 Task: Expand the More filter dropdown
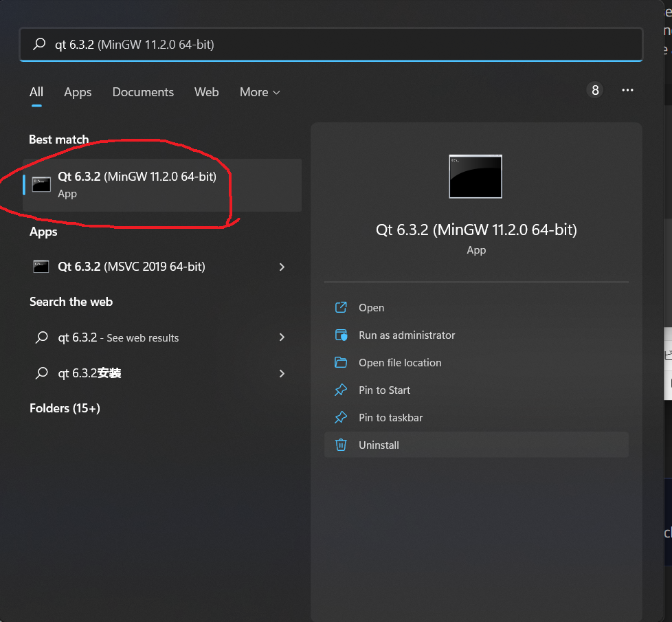tap(260, 92)
